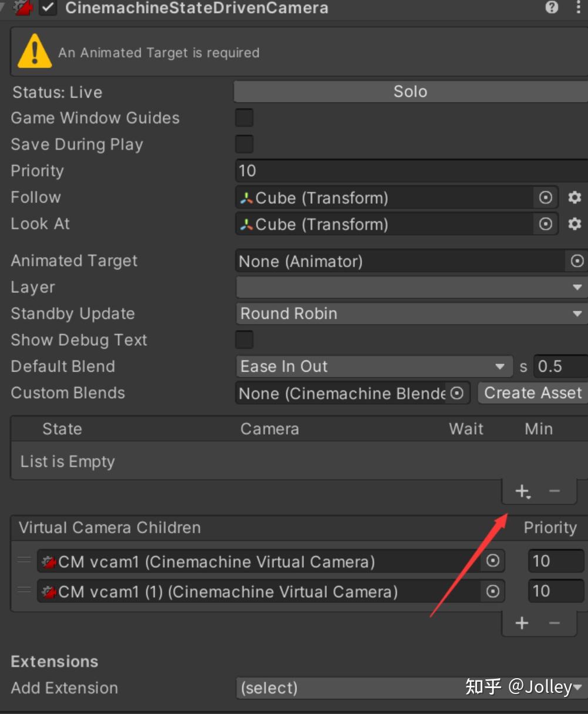Open the component help question mark icon
Viewport: 588px width, 714px height.
pos(552,8)
